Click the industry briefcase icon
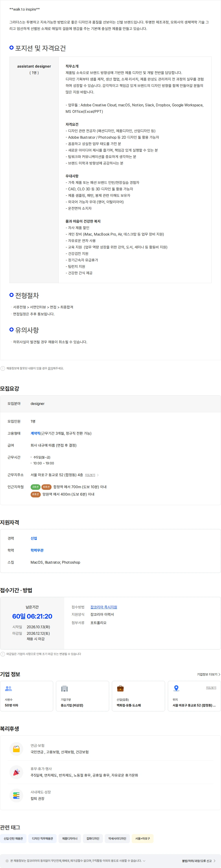Screen dimensions: 221x868 coord(120,688)
